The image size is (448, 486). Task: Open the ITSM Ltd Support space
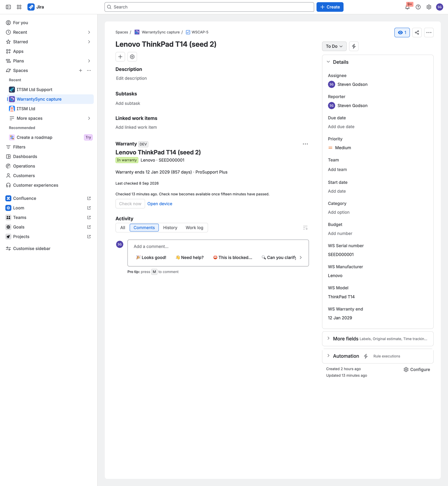coord(50,90)
